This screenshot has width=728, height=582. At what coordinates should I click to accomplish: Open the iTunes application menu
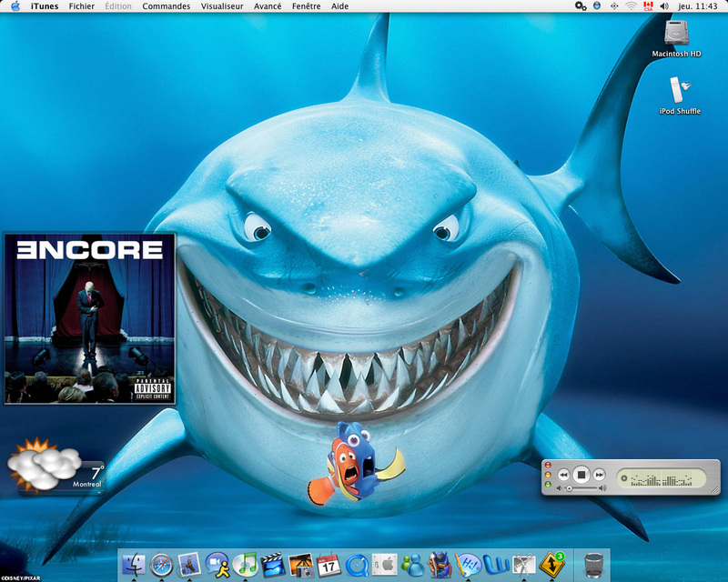(45, 6)
